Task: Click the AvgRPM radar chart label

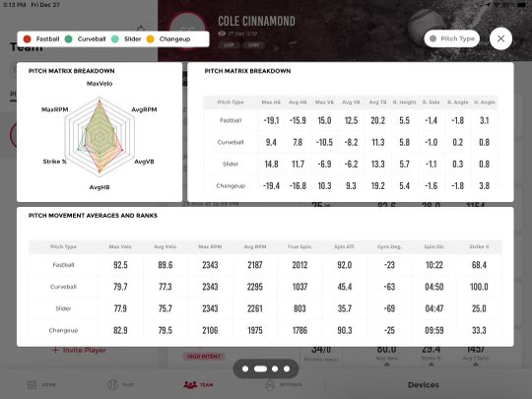Action: [144, 109]
